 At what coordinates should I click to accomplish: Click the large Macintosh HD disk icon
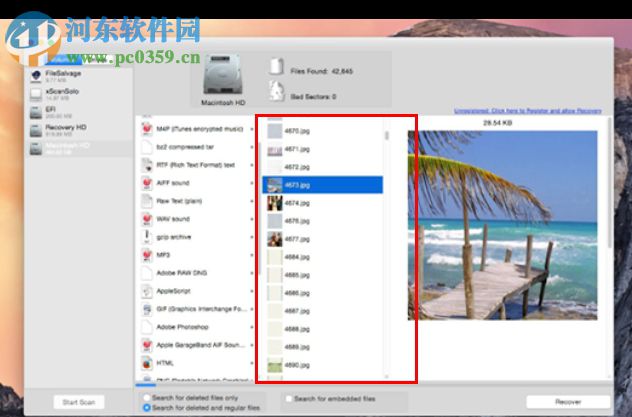point(223,75)
